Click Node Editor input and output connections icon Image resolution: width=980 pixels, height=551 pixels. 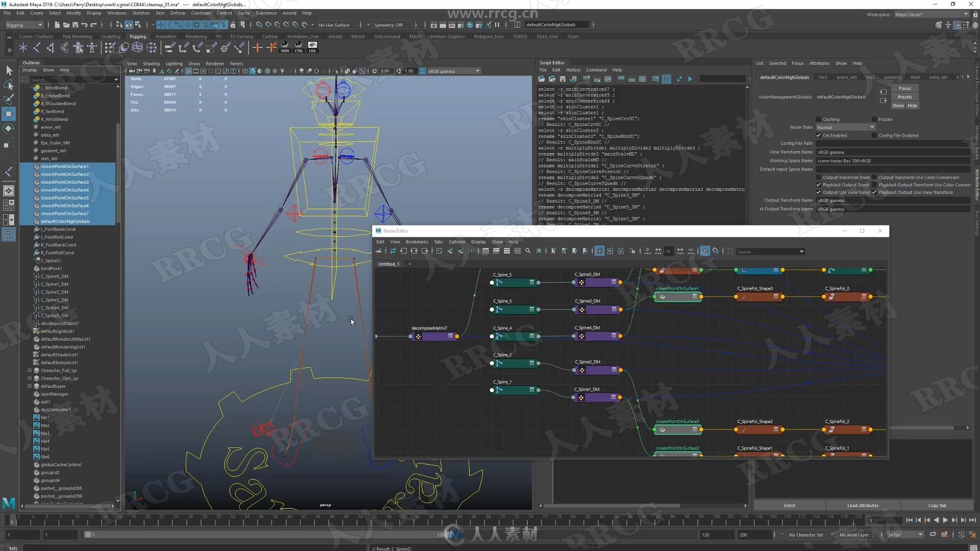pos(414,251)
